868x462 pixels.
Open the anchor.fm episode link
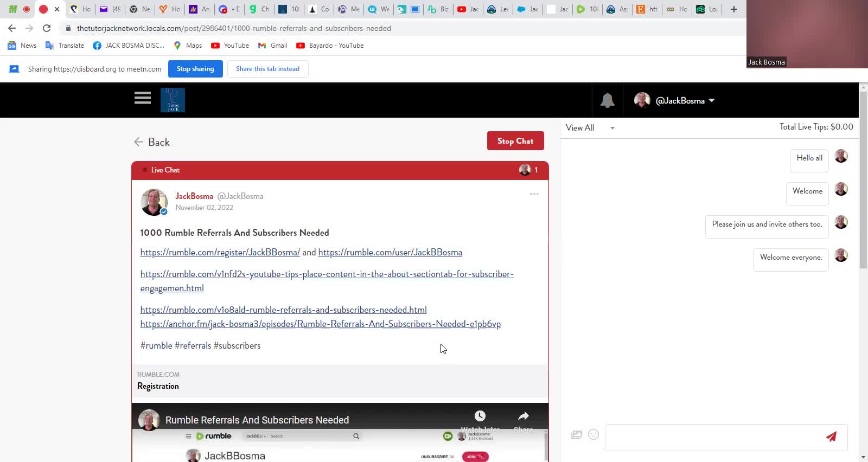[320, 324]
